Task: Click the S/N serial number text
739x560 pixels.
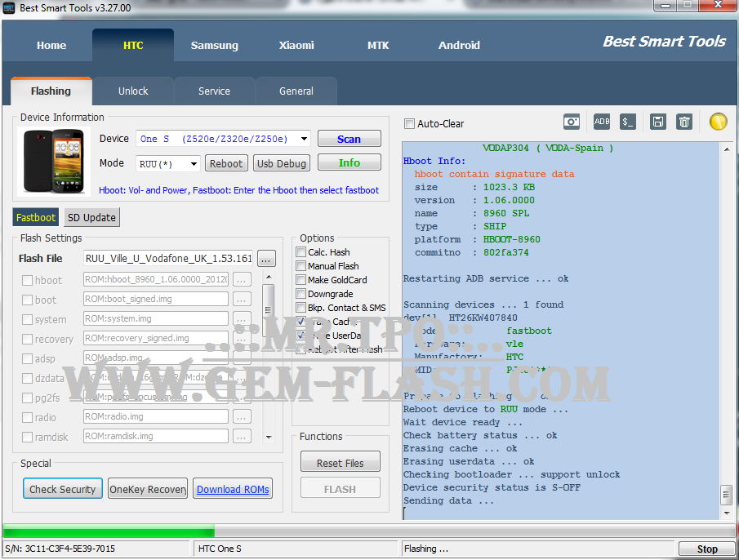Action: click(60, 549)
